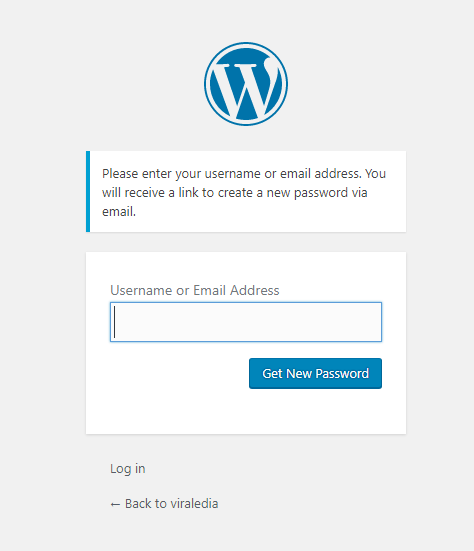
Task: Click the WordPress logo
Action: [246, 84]
